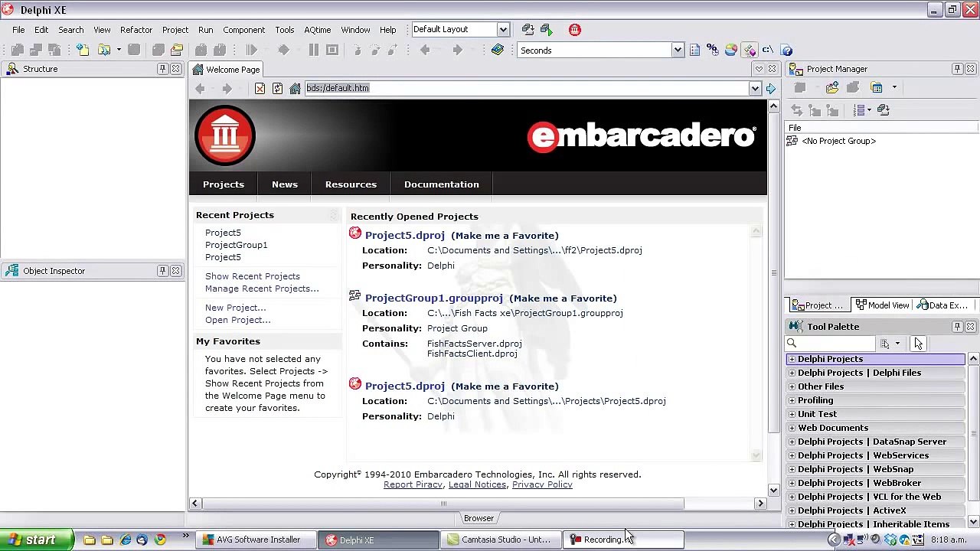The height and width of the screenshot is (551, 980).
Task: Click the New Items toolbar icon
Action: coord(83,50)
